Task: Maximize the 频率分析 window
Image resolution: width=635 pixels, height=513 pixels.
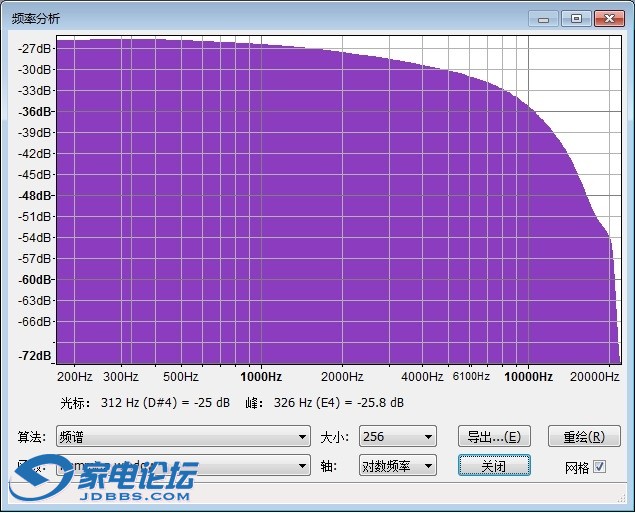Action: (x=576, y=19)
